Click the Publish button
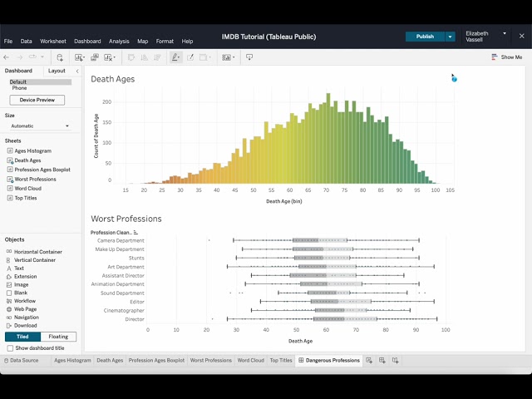 point(425,37)
